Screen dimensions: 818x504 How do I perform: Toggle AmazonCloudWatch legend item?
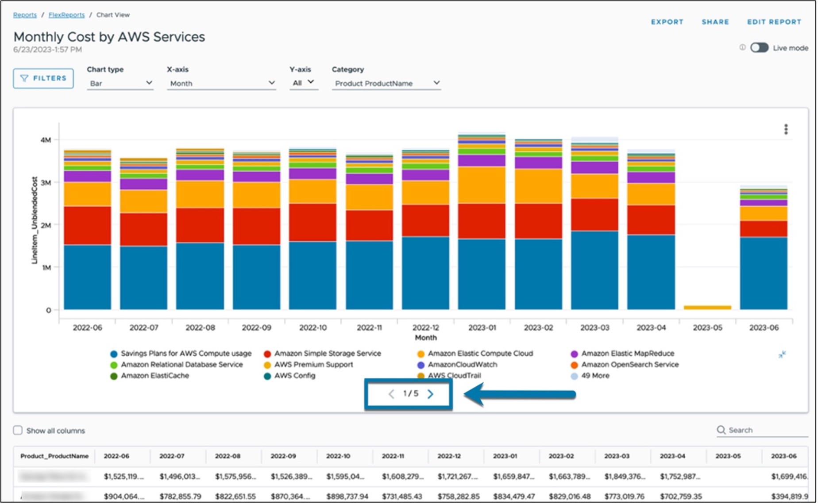(457, 365)
